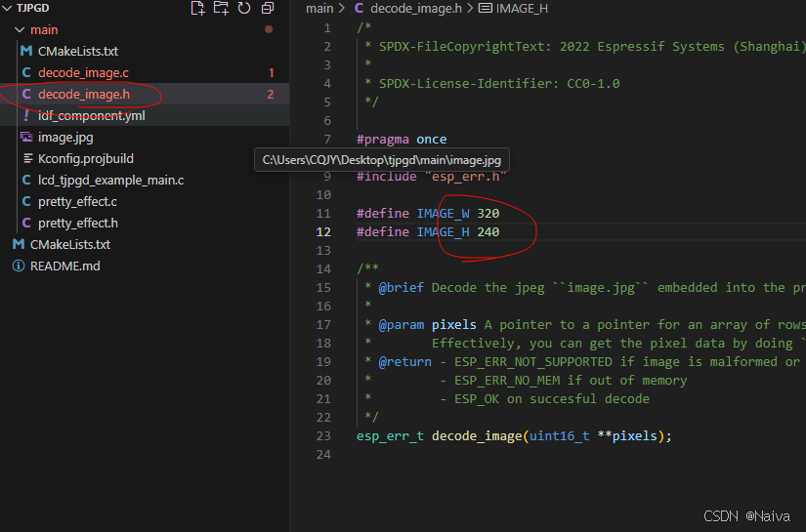Open the main folder's CMakeLists.txt
Screen dimensions: 806x532
pos(77,52)
